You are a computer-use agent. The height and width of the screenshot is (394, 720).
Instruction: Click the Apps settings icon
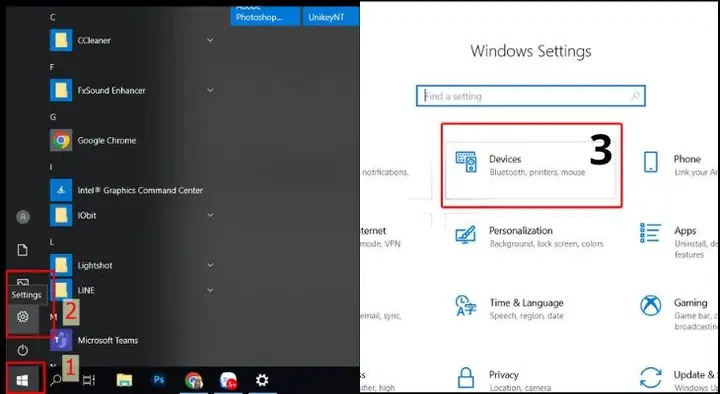point(651,233)
